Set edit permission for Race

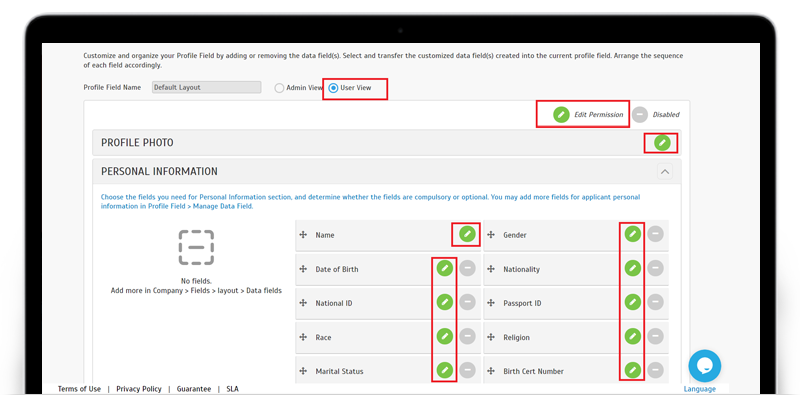(444, 336)
